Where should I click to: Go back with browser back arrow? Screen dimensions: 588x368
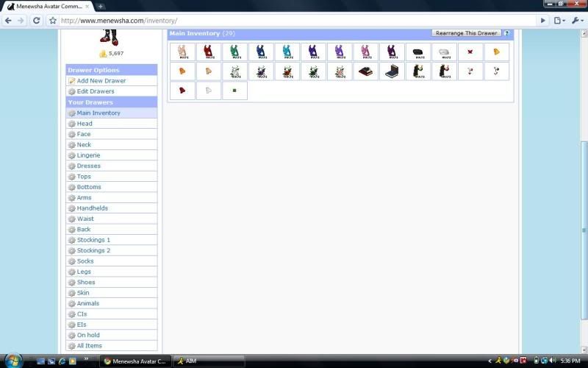click(x=8, y=21)
